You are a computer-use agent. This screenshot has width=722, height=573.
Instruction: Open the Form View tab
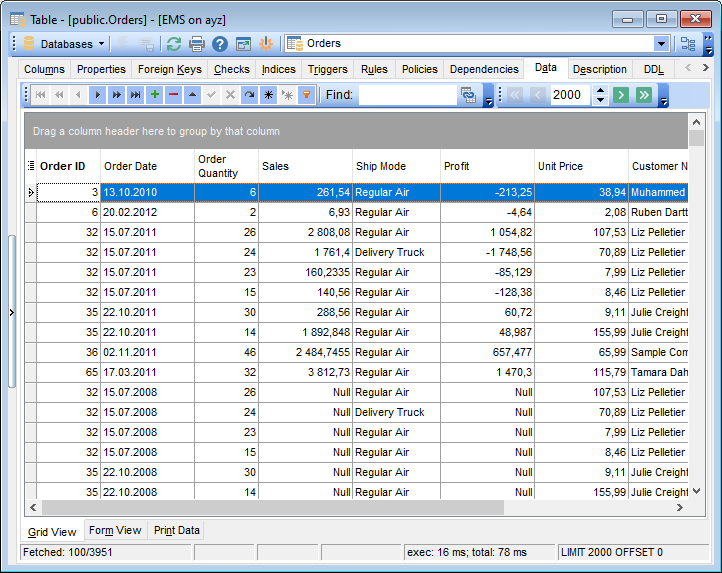pos(115,531)
